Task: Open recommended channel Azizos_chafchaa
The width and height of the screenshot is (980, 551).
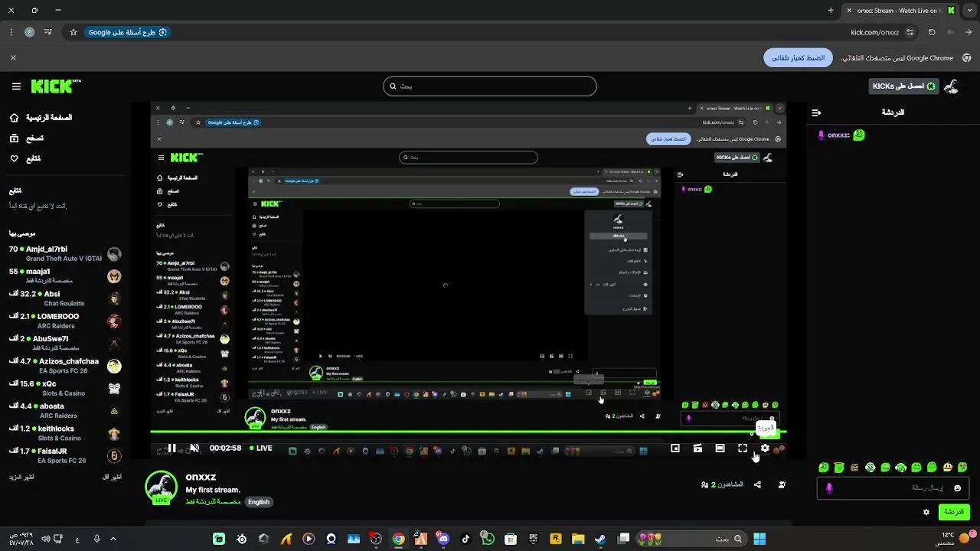Action: pos(65,366)
